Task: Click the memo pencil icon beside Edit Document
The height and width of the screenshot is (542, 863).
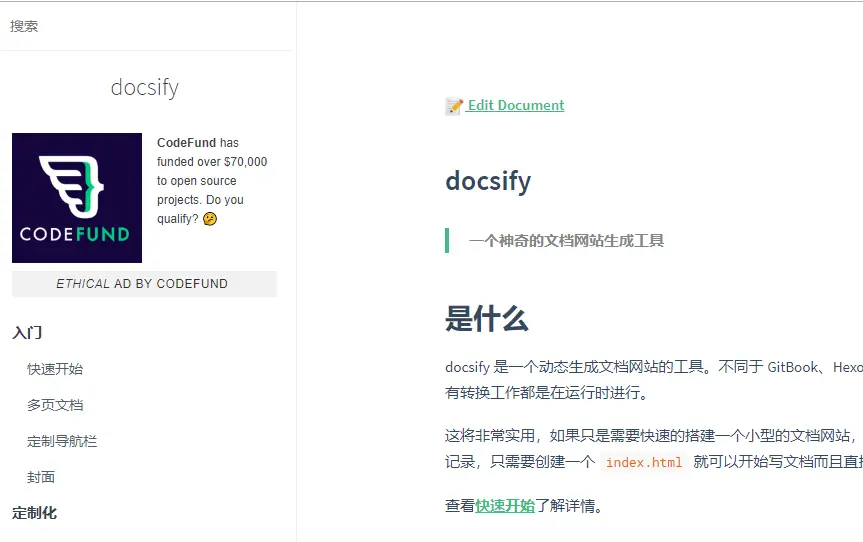Action: pos(454,106)
